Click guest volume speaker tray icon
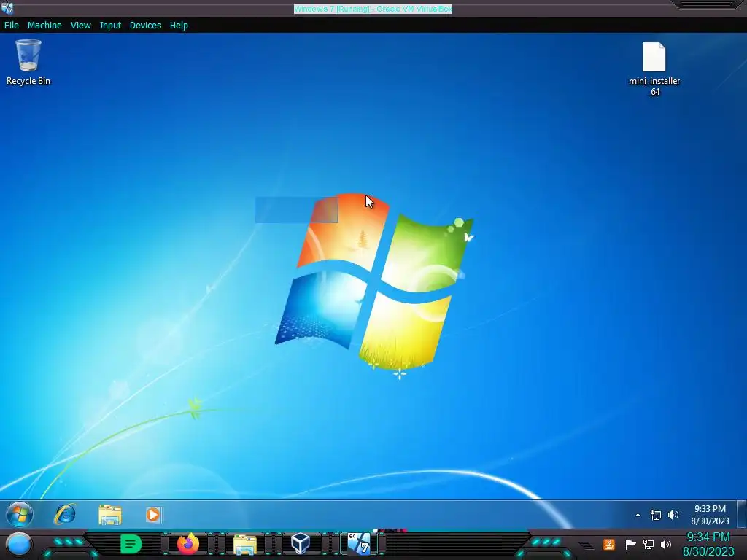The width and height of the screenshot is (747, 560). (673, 515)
